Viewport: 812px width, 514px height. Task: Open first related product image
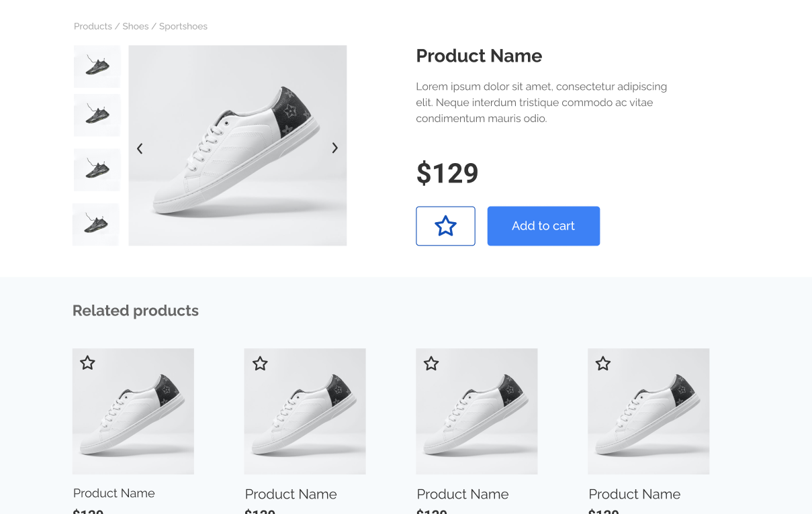[x=133, y=411]
